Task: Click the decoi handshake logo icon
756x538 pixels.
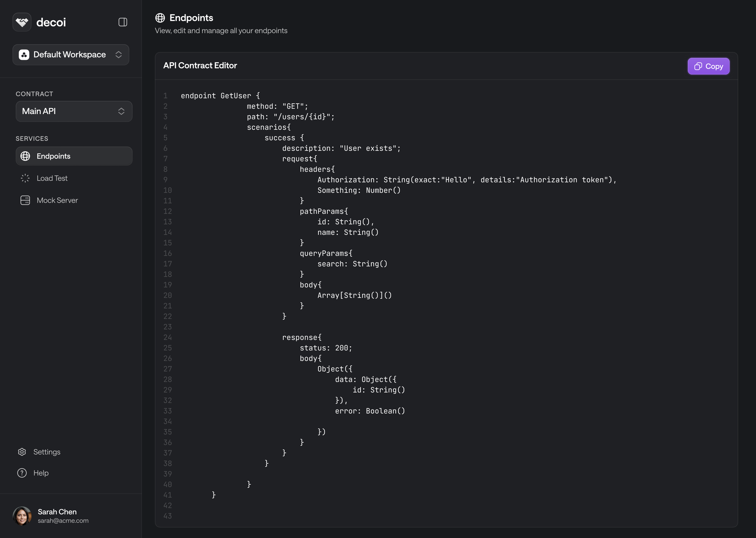Action: [22, 22]
